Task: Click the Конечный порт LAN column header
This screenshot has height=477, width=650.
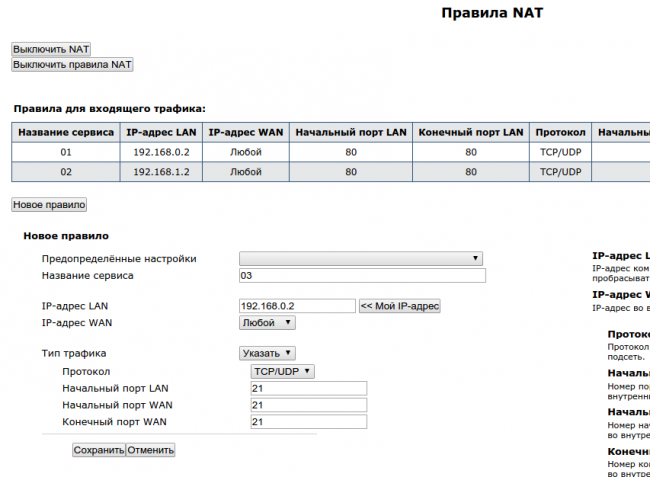Action: point(471,133)
